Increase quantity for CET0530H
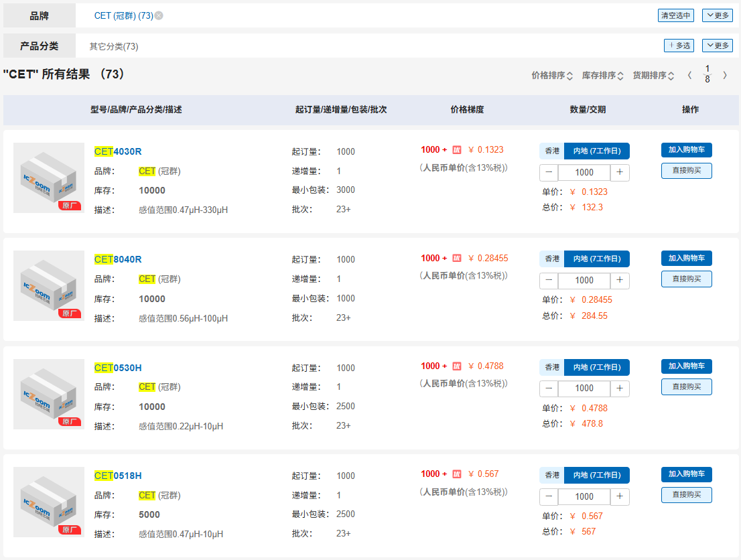This screenshot has height=560, width=741. [x=620, y=389]
